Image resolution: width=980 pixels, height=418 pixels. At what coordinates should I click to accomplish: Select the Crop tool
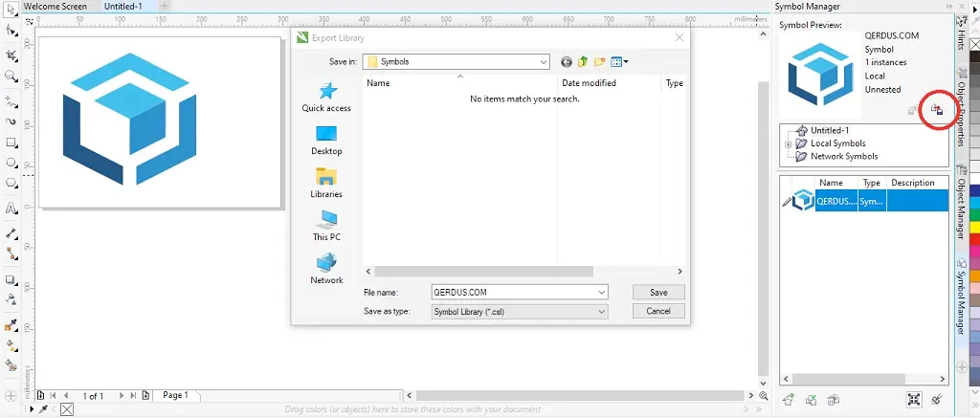tap(11, 55)
